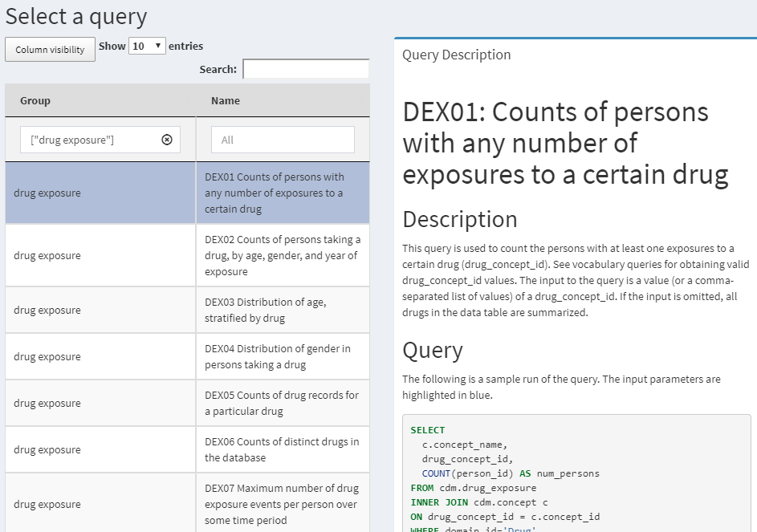Open the Show entries count dropdown
The image size is (757, 532).
click(147, 46)
